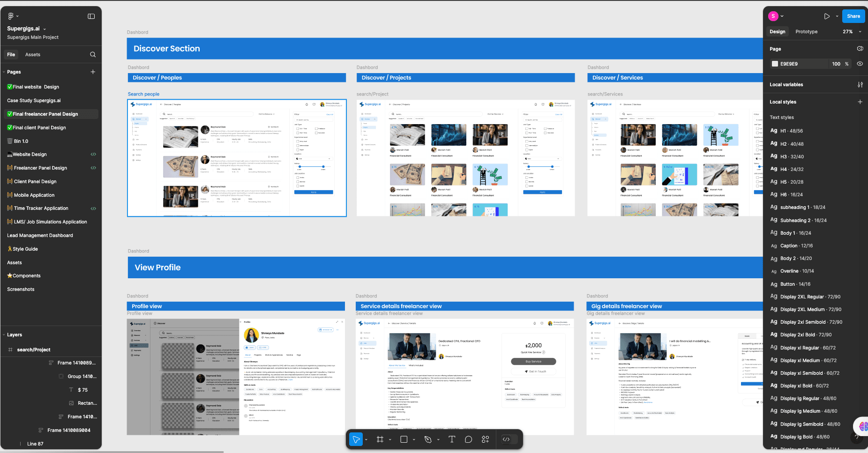The height and width of the screenshot is (453, 868).
Task: Open the Figma main menu logo
Action: coord(11,16)
